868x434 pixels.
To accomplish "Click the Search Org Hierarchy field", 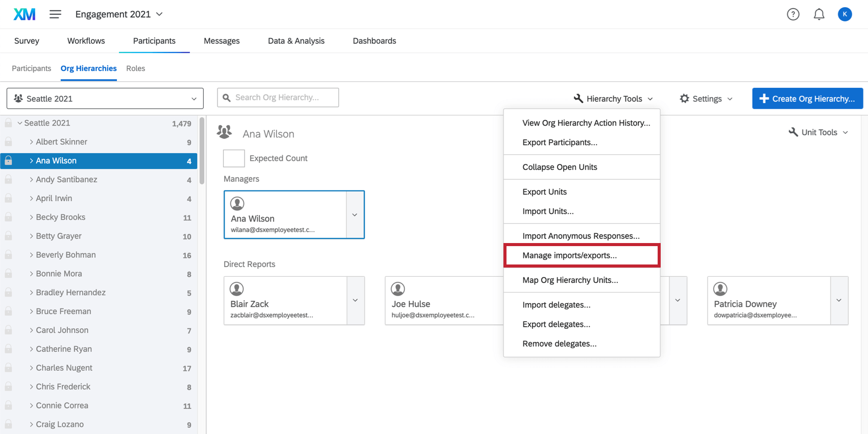I will (278, 98).
